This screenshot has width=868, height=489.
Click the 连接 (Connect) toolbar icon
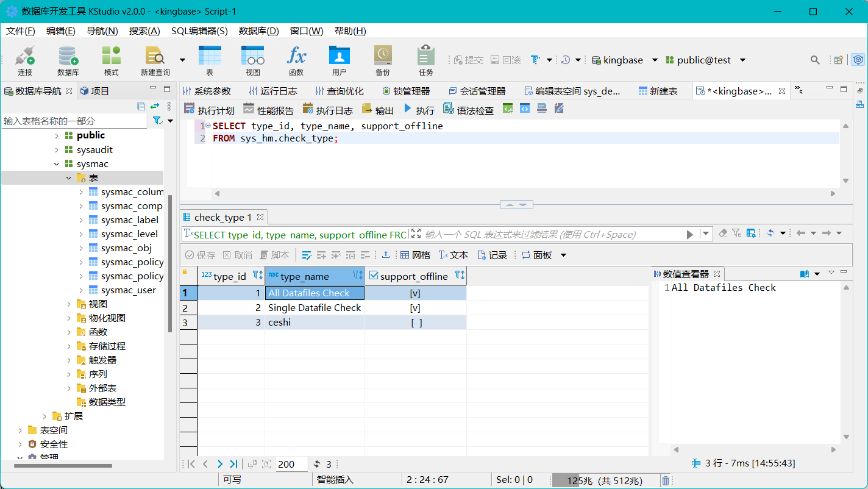click(x=25, y=60)
